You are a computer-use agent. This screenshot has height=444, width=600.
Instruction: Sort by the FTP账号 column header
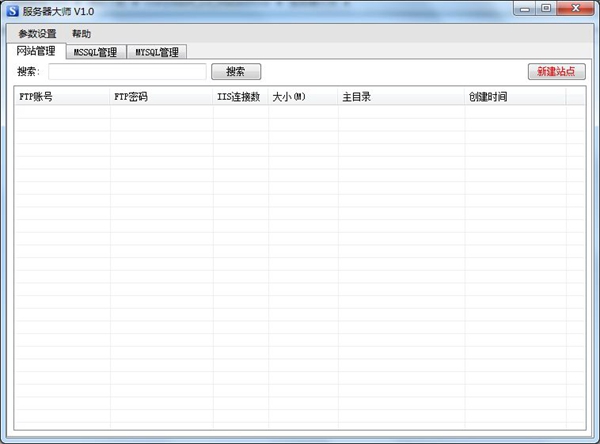tap(62, 97)
